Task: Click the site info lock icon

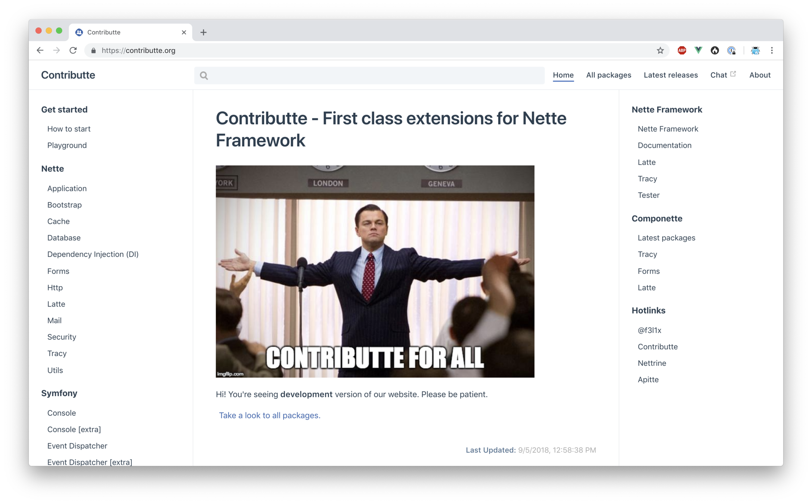Action: pos(94,50)
